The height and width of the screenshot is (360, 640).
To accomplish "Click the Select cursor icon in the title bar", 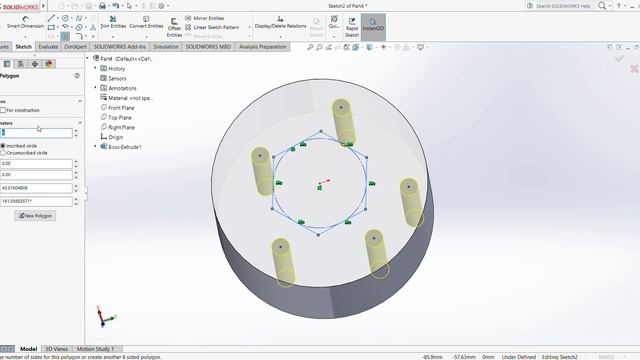I will point(130,6).
